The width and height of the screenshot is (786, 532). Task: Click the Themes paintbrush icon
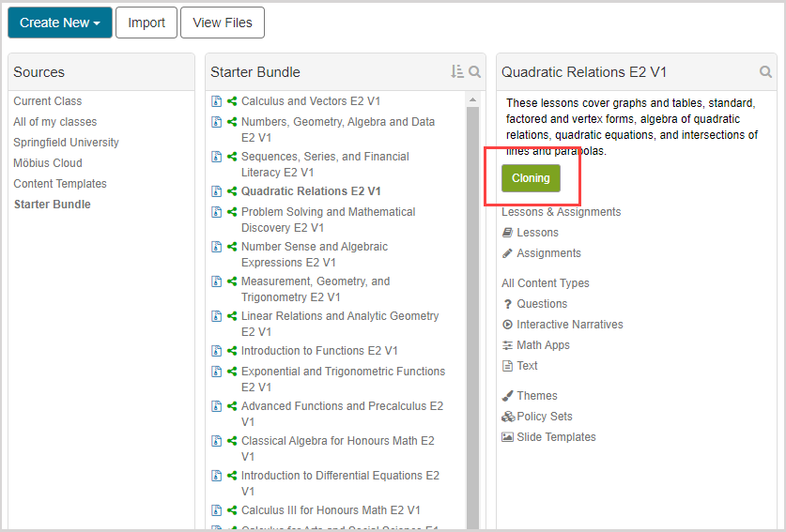coord(508,396)
